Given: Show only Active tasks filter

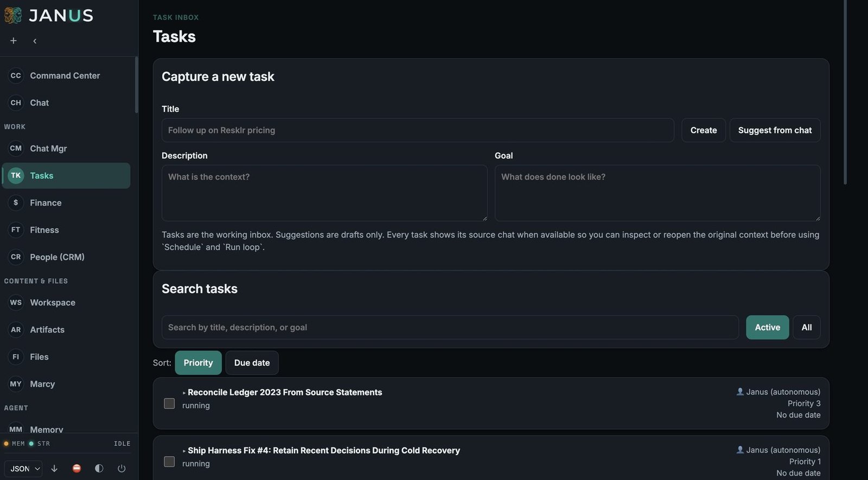Looking at the screenshot, I should point(767,327).
